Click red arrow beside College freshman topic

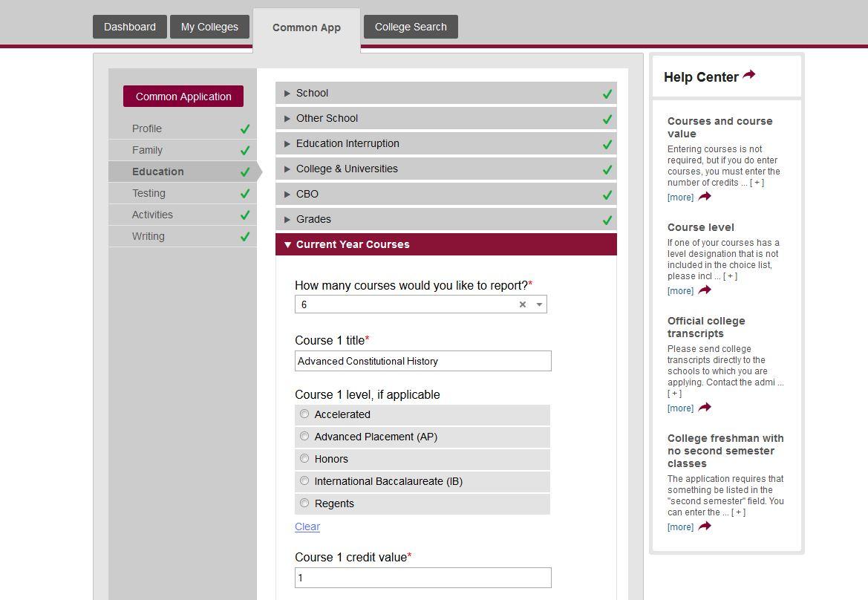[705, 526]
